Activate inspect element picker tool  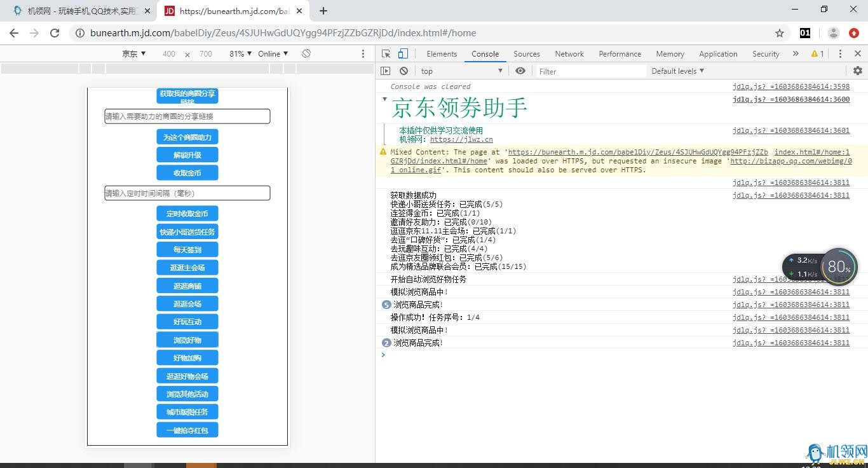point(386,54)
